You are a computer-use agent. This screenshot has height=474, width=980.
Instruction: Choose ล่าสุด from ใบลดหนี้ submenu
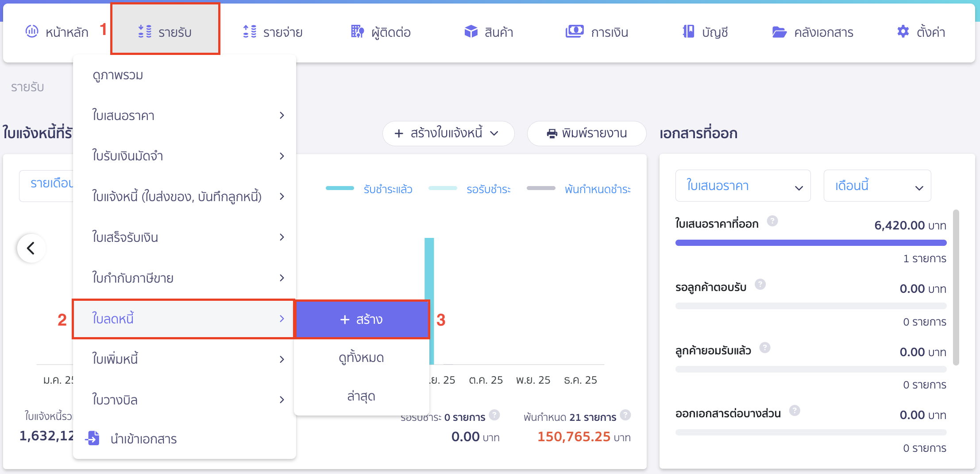pos(362,396)
